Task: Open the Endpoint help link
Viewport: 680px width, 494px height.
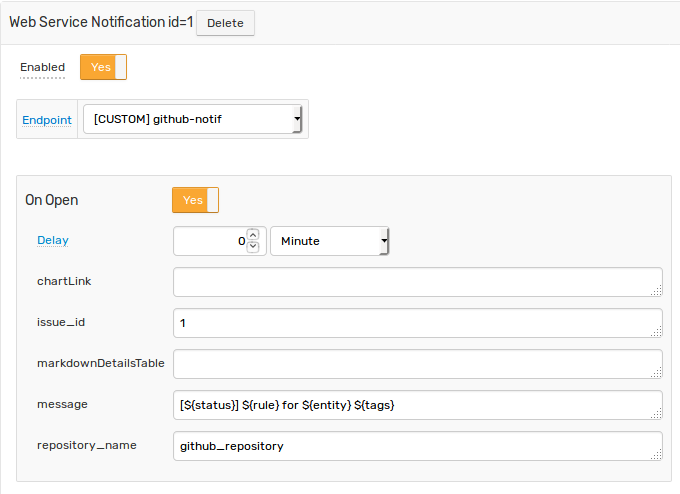Action: pos(47,120)
